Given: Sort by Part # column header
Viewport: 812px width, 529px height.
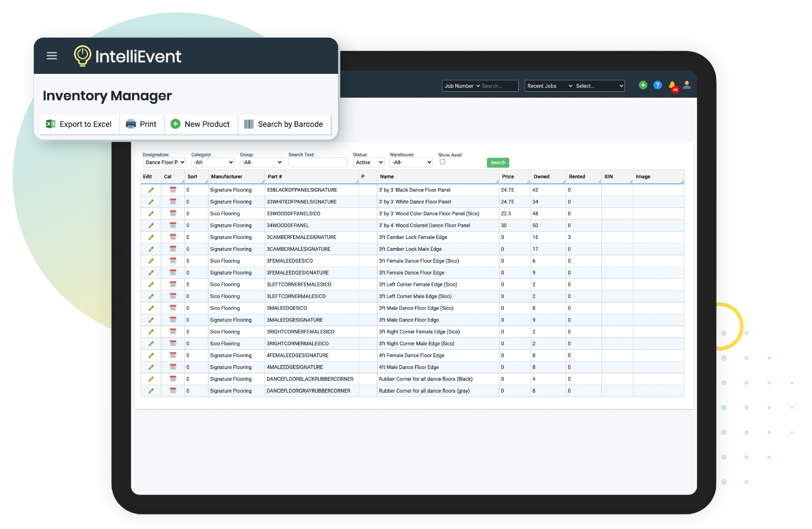Looking at the screenshot, I should [312, 176].
